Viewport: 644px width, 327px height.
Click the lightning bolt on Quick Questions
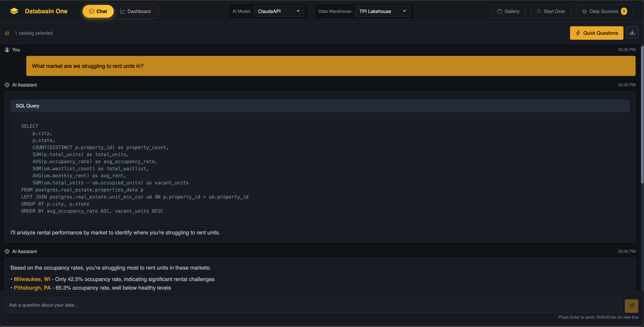click(578, 33)
